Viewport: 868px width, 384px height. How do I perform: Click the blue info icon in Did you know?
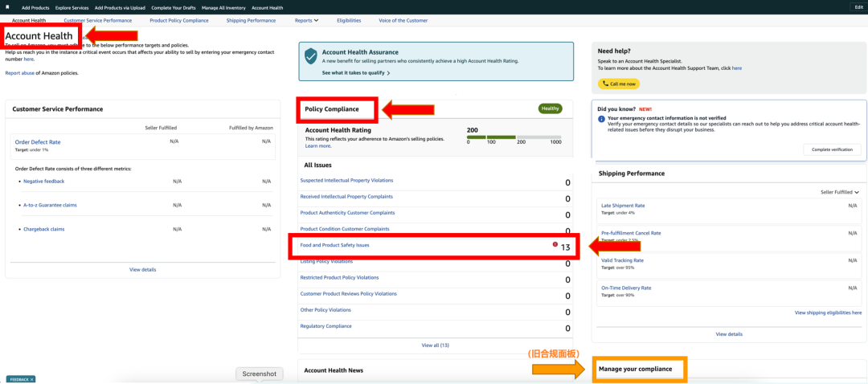pyautogui.click(x=601, y=119)
